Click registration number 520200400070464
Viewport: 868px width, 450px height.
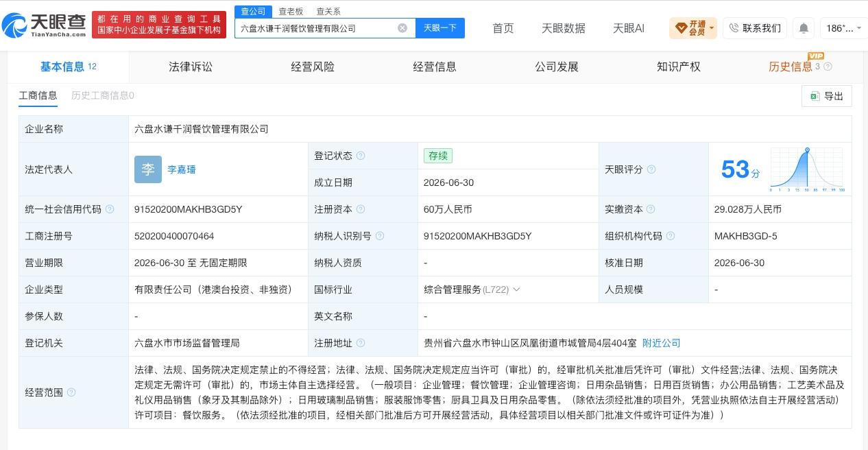pos(174,236)
